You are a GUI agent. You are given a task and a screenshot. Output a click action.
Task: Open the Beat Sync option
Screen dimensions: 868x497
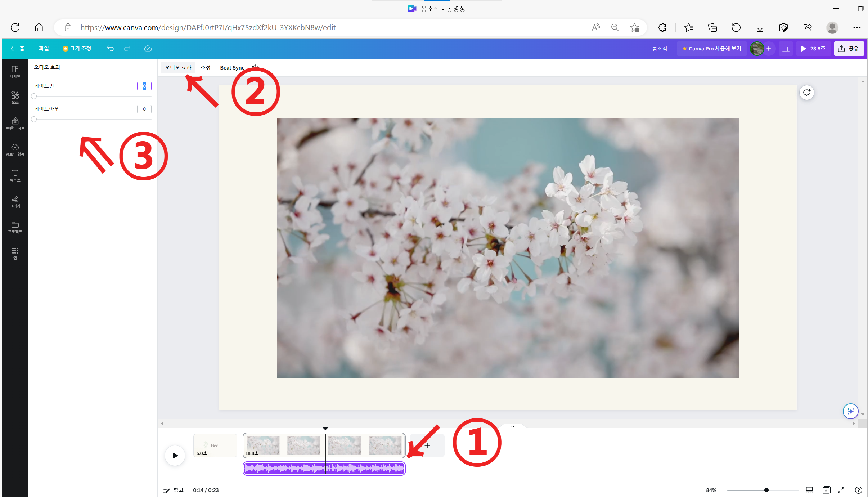(232, 67)
